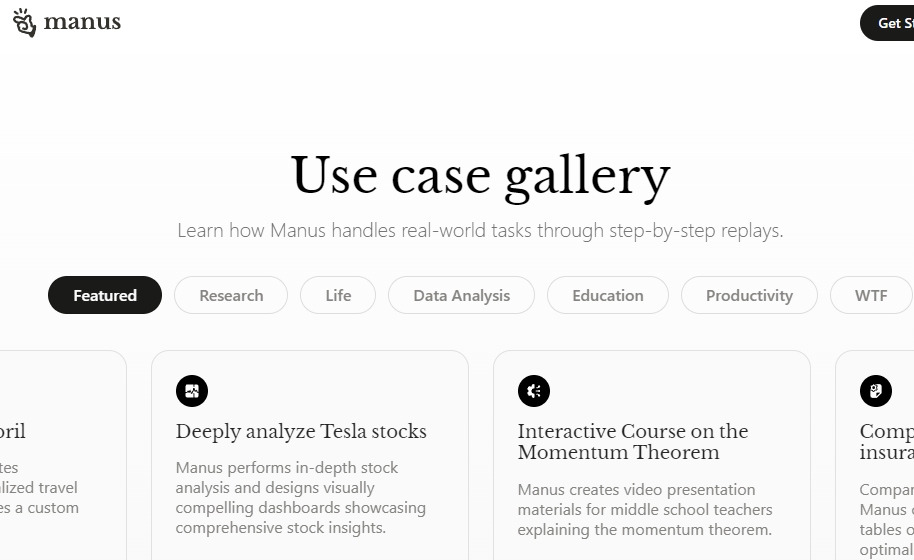The height and width of the screenshot is (560, 914).
Task: Click the momentum theorem card description
Action: (645, 509)
